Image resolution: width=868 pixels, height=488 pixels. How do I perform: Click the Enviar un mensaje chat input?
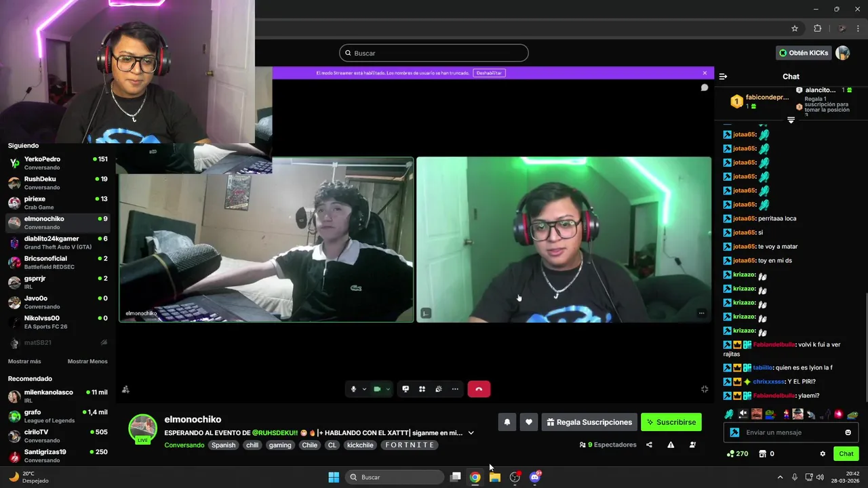point(790,432)
